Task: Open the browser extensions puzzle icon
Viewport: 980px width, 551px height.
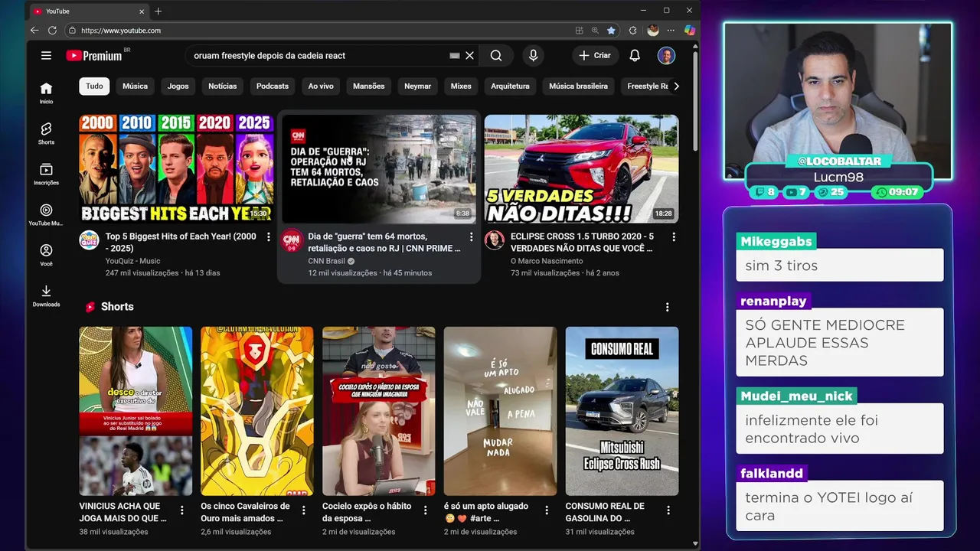Action: 632,31
